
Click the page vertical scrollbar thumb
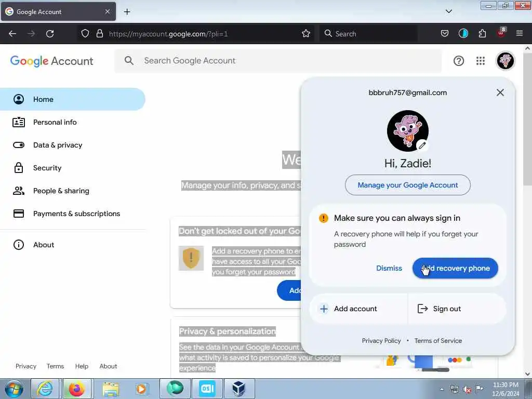click(x=527, y=119)
